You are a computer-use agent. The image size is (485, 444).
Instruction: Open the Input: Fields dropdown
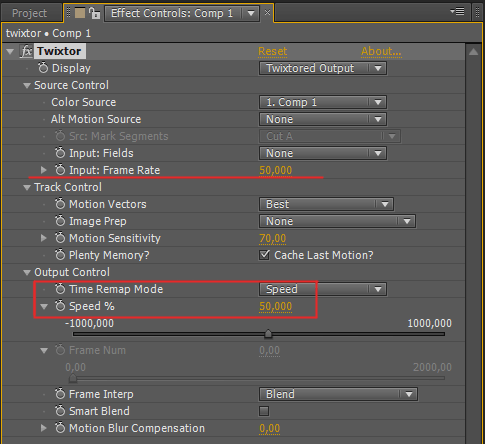point(323,153)
